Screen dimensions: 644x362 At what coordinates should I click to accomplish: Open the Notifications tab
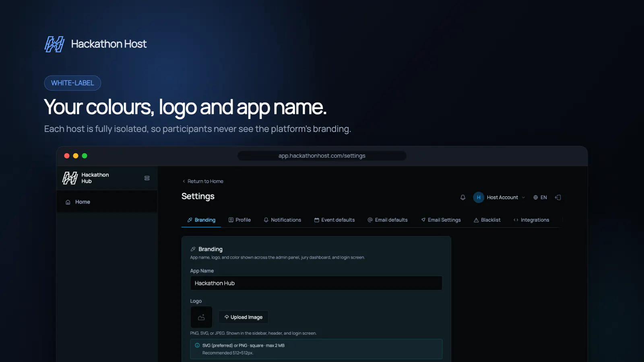282,220
